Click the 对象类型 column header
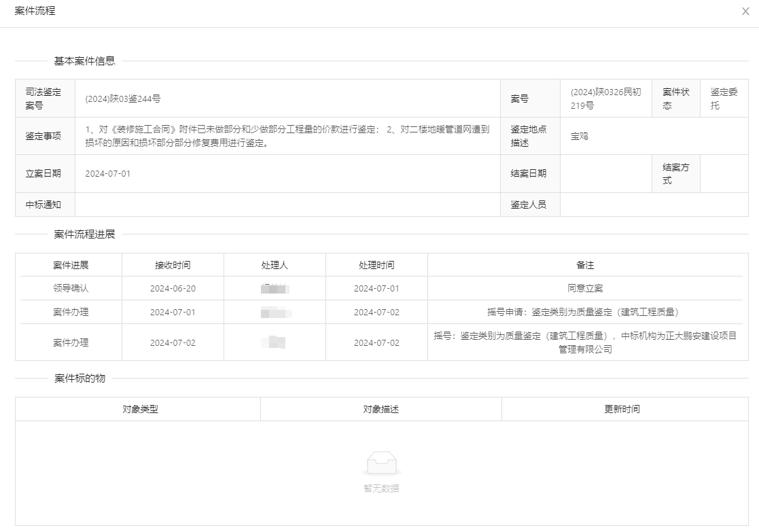Image resolution: width=759 pixels, height=532 pixels. point(140,409)
